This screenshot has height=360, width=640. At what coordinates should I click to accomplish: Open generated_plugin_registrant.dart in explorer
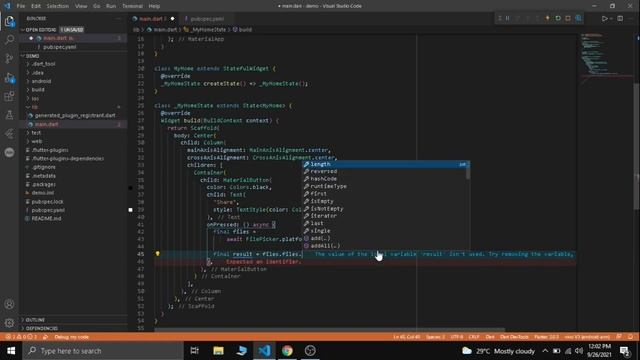(75, 116)
